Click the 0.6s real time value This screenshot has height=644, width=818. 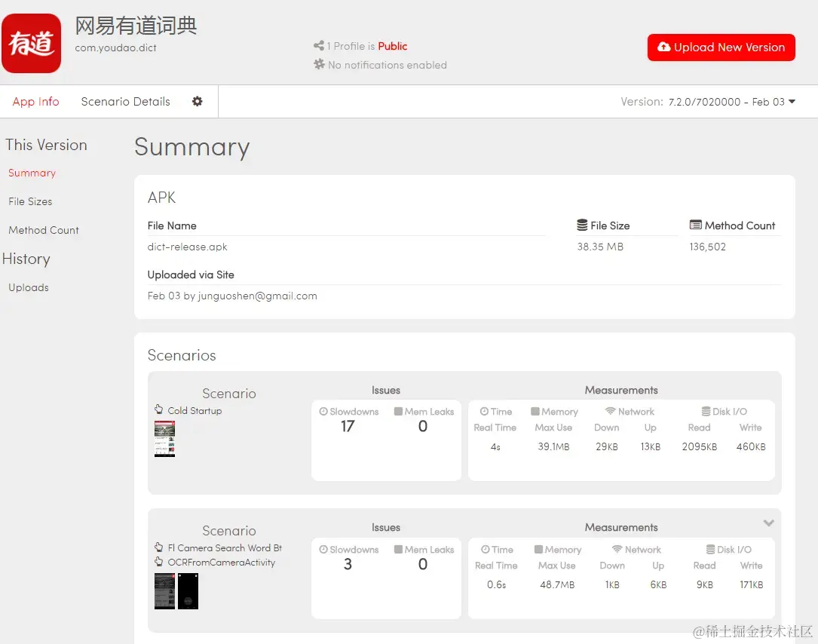[496, 584]
